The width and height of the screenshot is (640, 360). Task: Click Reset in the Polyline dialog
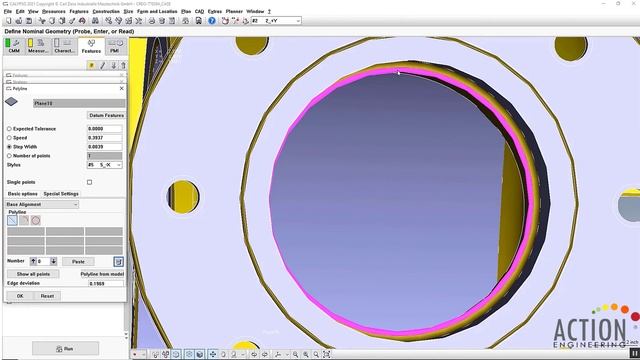47,296
